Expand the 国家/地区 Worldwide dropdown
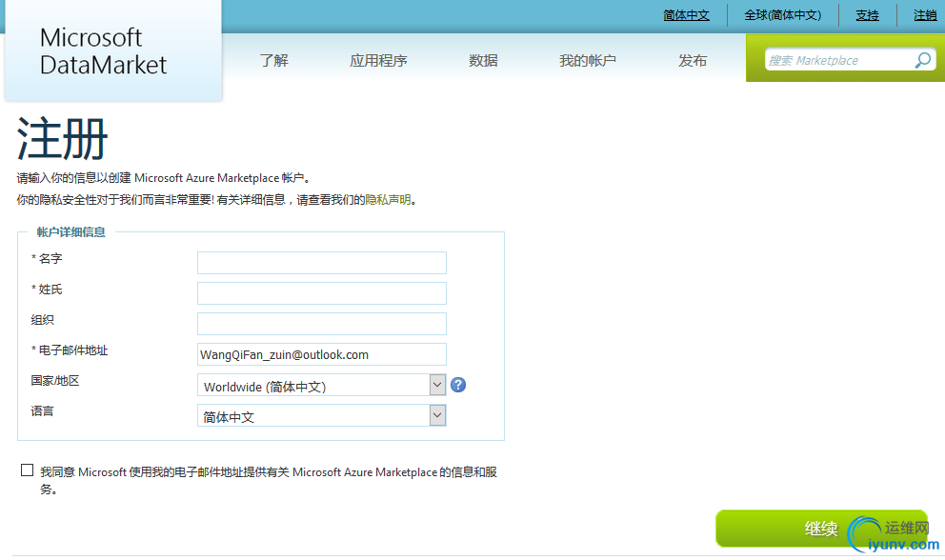 click(x=321, y=385)
